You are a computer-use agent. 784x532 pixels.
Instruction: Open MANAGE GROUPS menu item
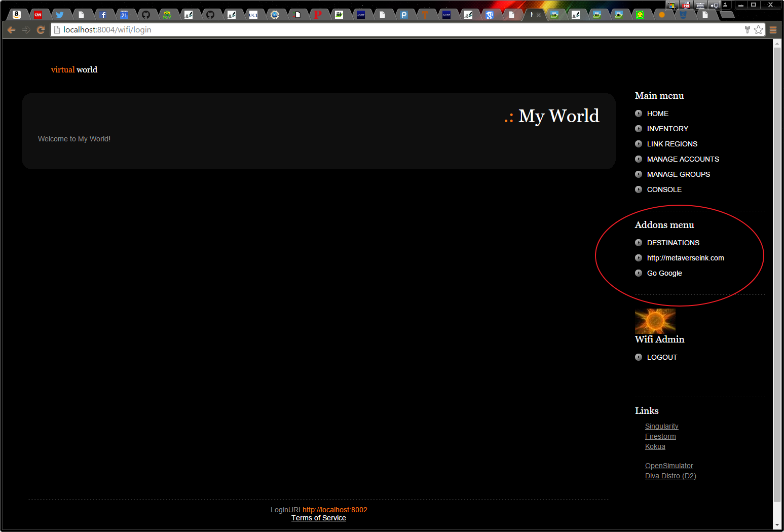(x=679, y=174)
